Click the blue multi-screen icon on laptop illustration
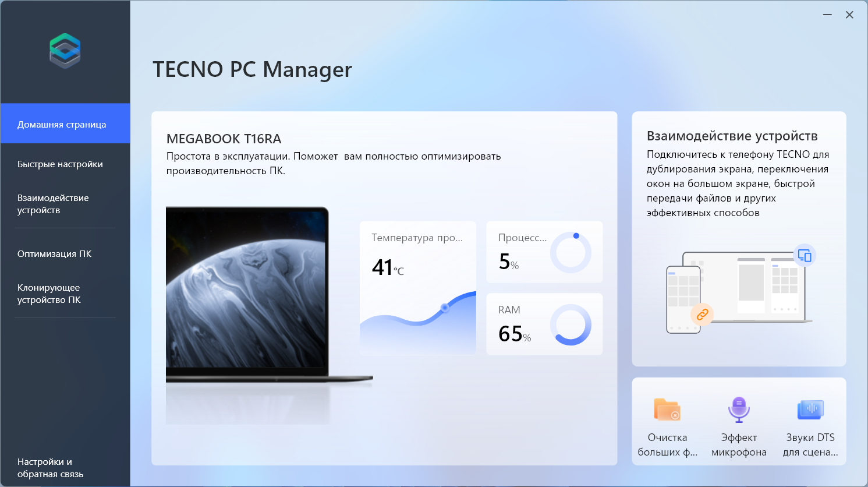This screenshot has height=487, width=868. click(805, 255)
